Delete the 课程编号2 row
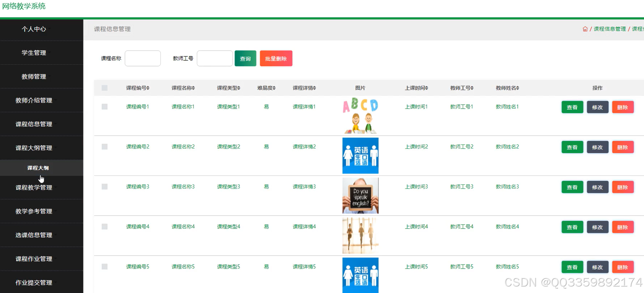 pyautogui.click(x=622, y=147)
